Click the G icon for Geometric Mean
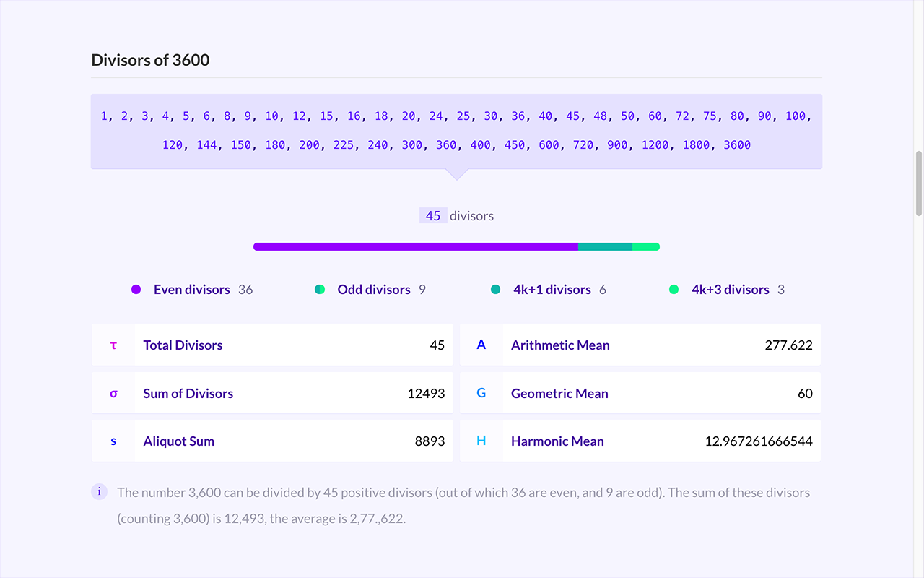 coord(481,394)
